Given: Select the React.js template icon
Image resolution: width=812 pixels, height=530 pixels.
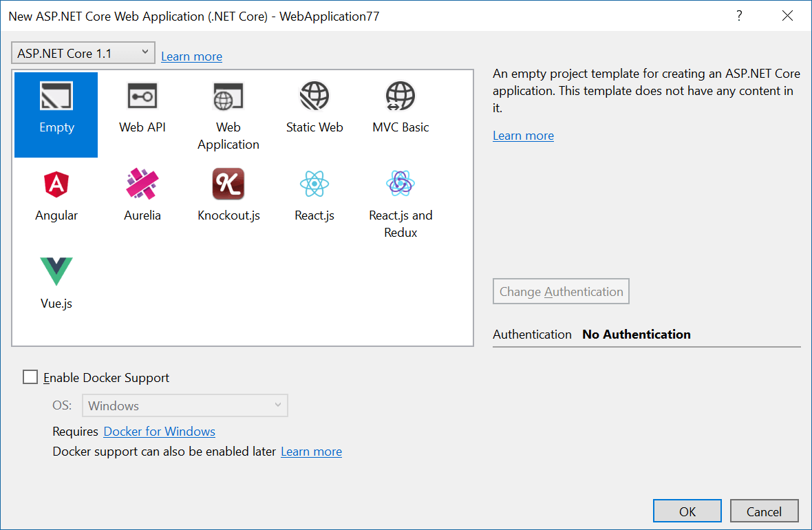Looking at the screenshot, I should coord(314,184).
